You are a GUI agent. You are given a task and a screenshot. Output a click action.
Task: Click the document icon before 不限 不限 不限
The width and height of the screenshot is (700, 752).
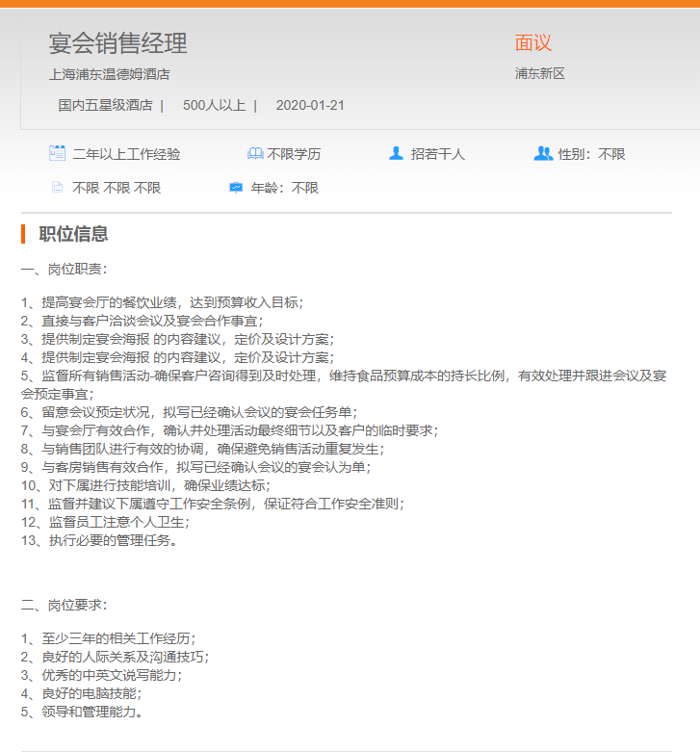click(57, 188)
